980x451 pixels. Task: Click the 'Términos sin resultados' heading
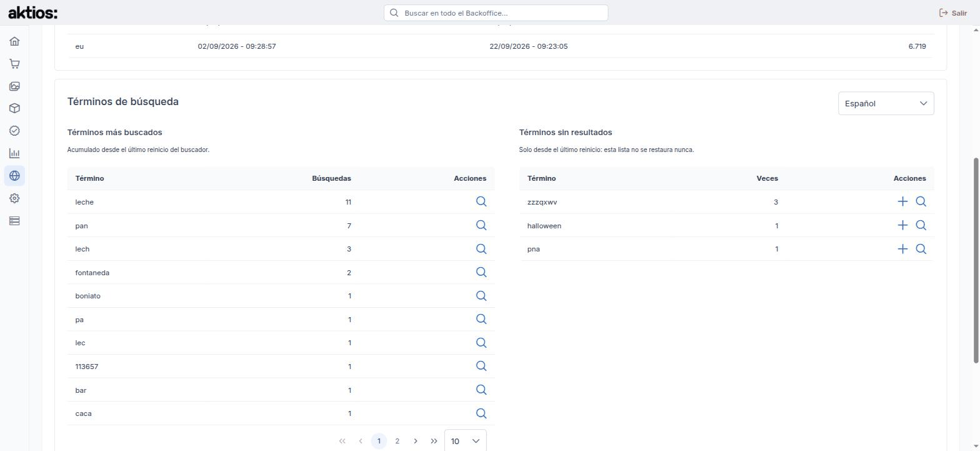[x=566, y=133]
